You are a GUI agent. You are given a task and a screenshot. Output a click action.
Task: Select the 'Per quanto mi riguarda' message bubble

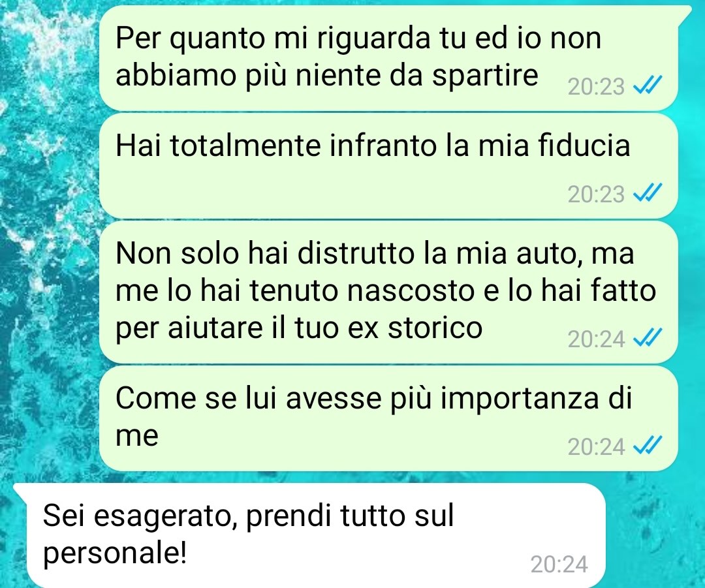click(x=388, y=57)
